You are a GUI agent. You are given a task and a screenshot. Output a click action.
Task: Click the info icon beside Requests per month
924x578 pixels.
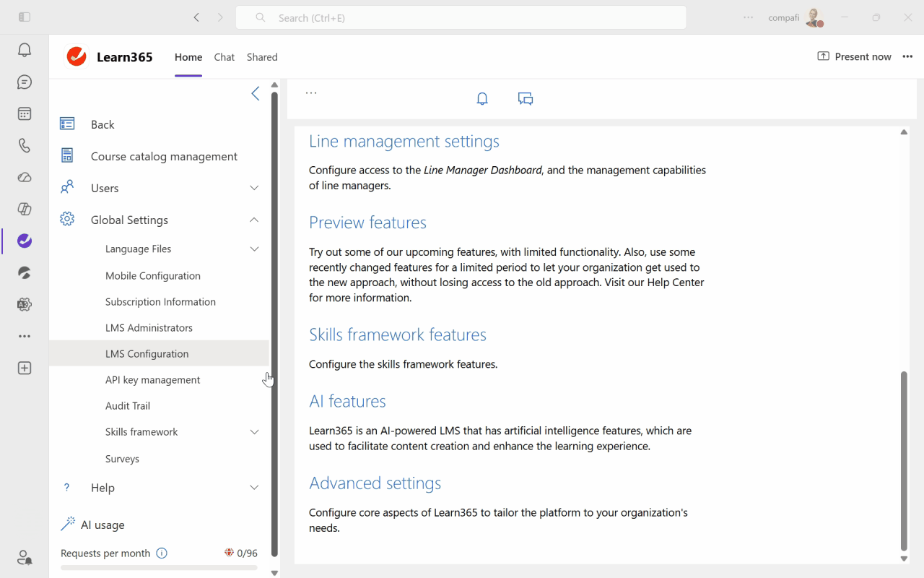[x=162, y=553]
